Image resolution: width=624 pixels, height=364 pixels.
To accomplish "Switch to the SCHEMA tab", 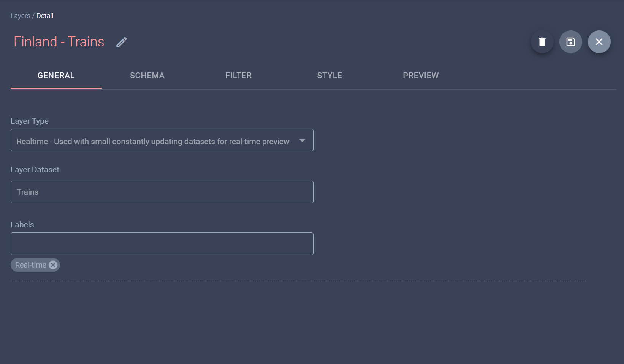I will pyautogui.click(x=147, y=76).
